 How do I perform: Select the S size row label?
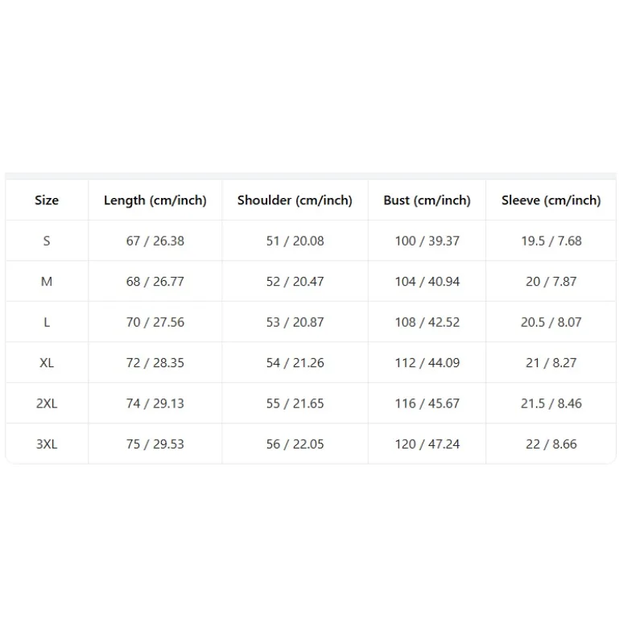click(x=47, y=241)
